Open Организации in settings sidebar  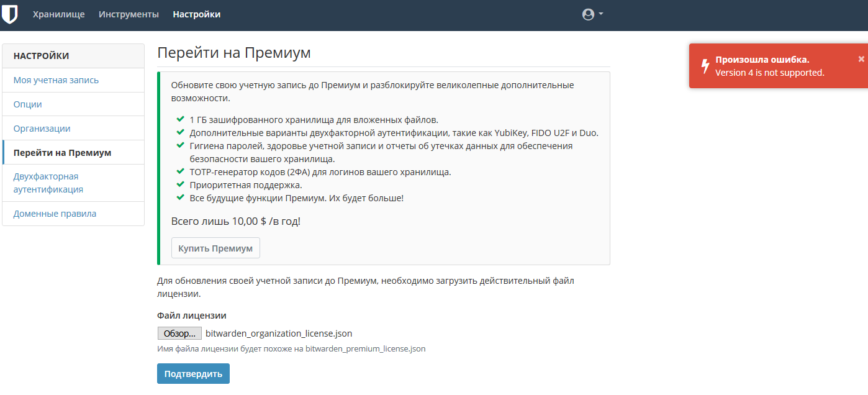pos(73,129)
